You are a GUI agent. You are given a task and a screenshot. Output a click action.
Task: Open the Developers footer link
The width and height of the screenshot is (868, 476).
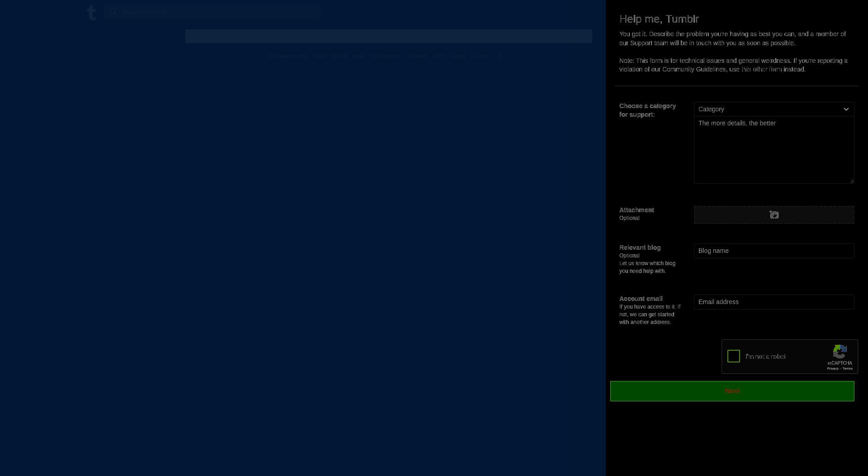(x=386, y=56)
